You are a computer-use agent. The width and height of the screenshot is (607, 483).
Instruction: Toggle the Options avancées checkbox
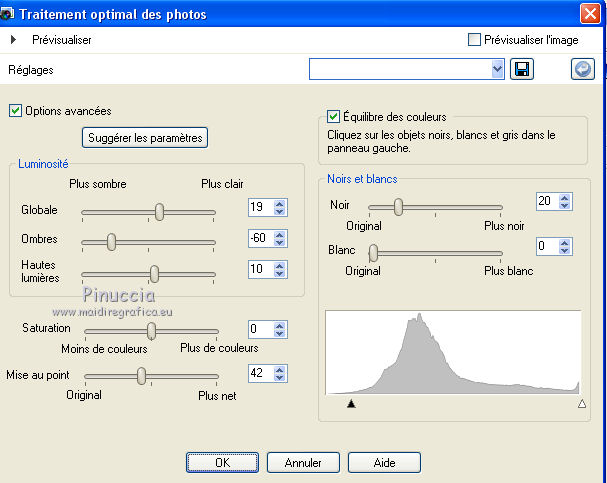tap(15, 111)
